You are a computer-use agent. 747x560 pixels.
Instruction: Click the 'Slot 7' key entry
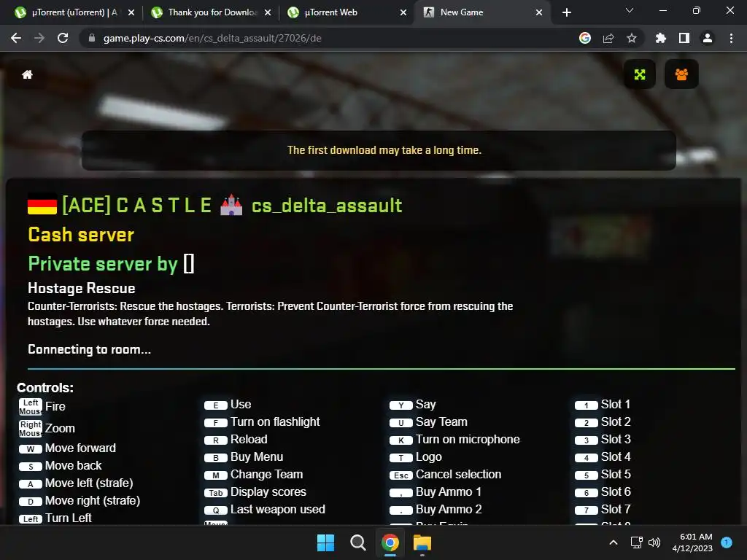603,510
